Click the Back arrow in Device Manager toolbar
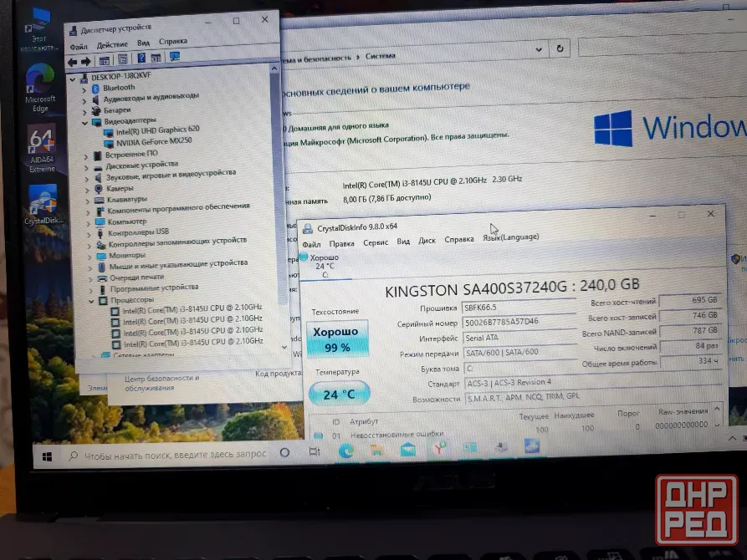The height and width of the screenshot is (560, 747). pyautogui.click(x=73, y=62)
